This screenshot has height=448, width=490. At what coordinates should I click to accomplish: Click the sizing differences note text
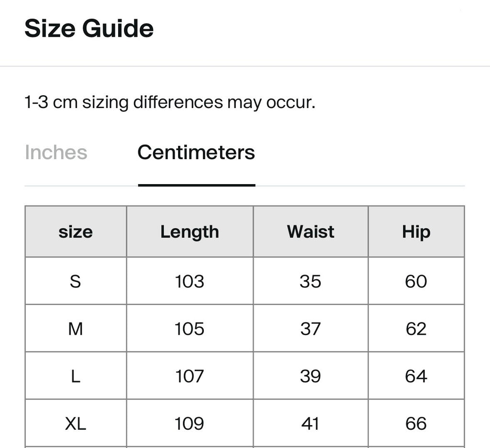170,102
